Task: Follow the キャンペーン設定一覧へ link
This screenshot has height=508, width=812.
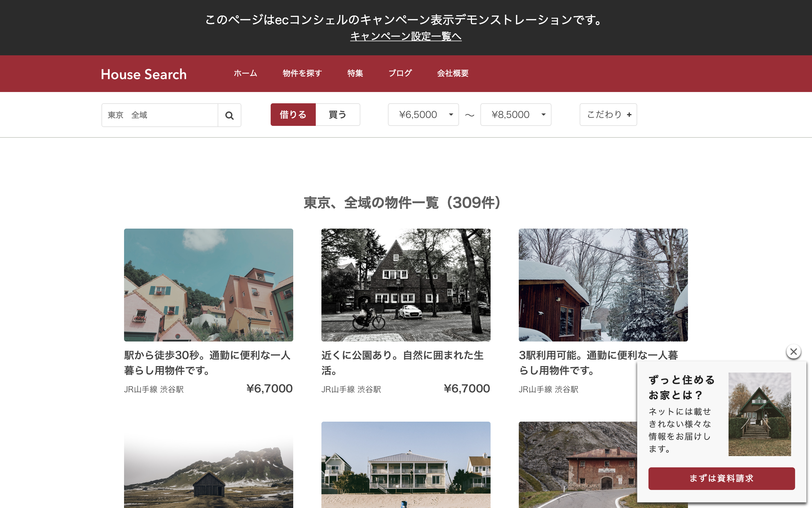Action: pos(406,36)
